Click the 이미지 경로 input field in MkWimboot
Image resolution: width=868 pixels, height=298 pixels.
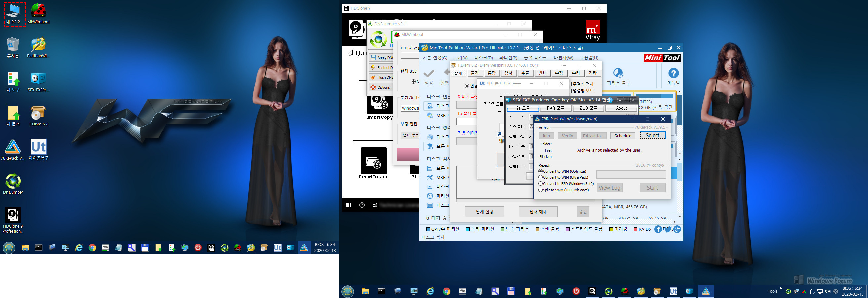pyautogui.click(x=410, y=56)
